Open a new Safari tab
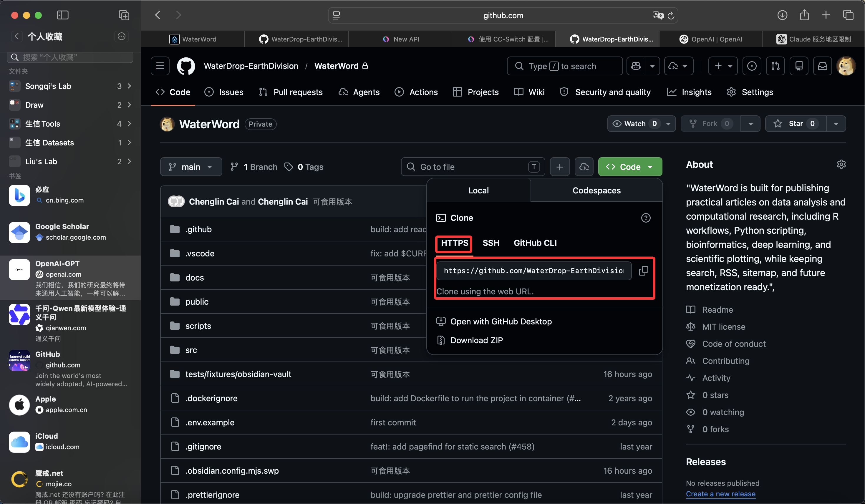Viewport: 865px width, 504px height. (x=826, y=15)
